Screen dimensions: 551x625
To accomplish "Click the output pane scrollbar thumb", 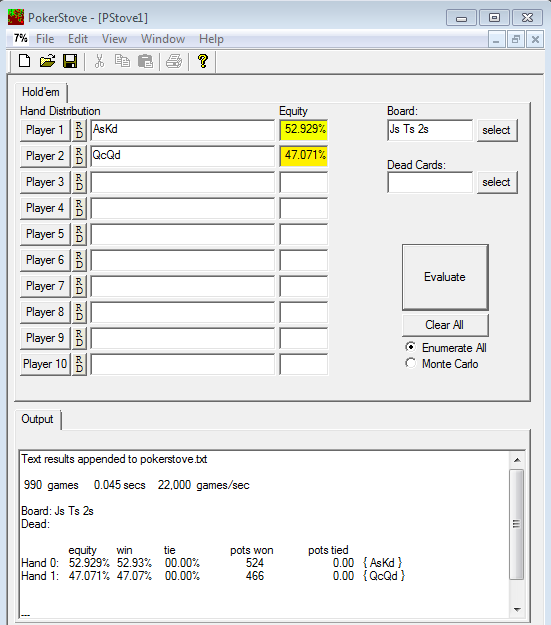I will click(517, 524).
